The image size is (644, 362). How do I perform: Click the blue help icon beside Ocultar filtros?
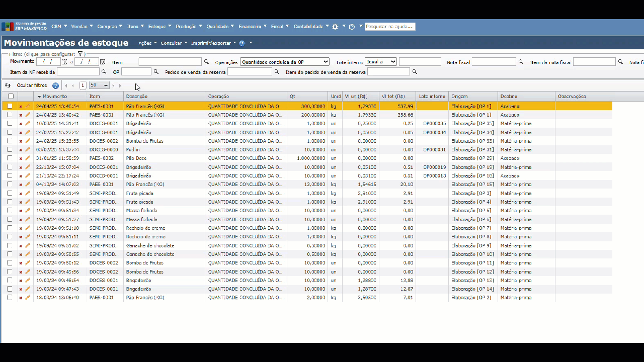pos(55,85)
